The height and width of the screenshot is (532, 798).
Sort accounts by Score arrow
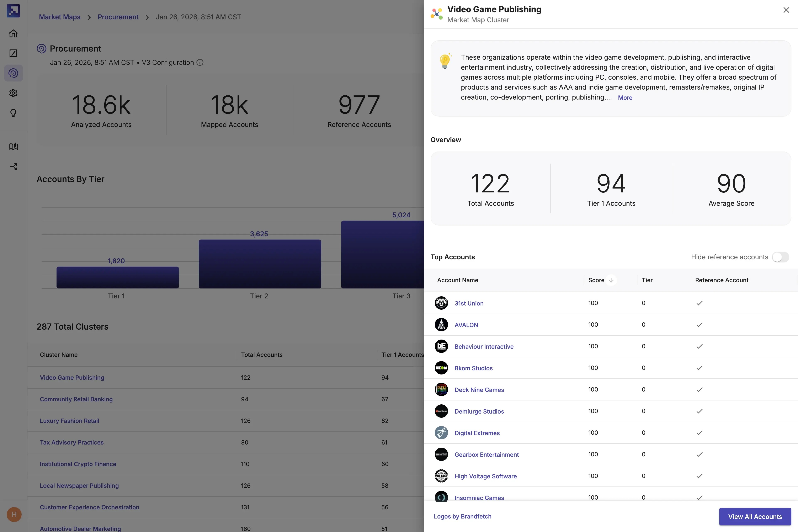(x=611, y=280)
